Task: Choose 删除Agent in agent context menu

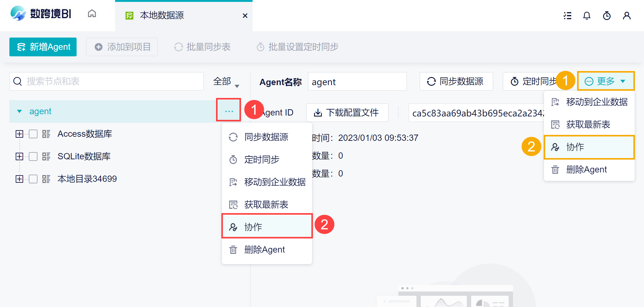Action: click(x=267, y=250)
